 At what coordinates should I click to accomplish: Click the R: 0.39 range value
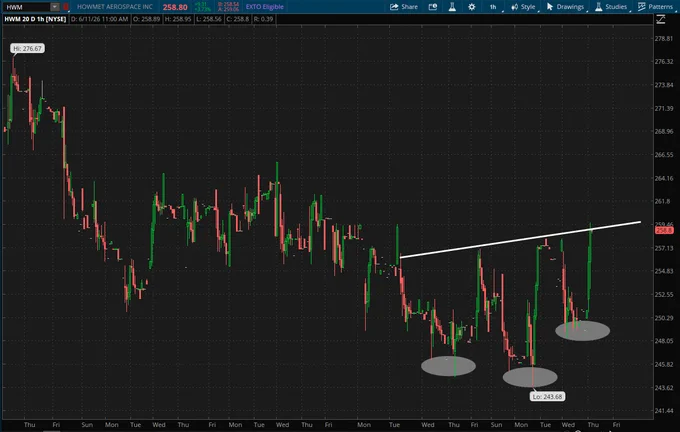(x=263, y=19)
